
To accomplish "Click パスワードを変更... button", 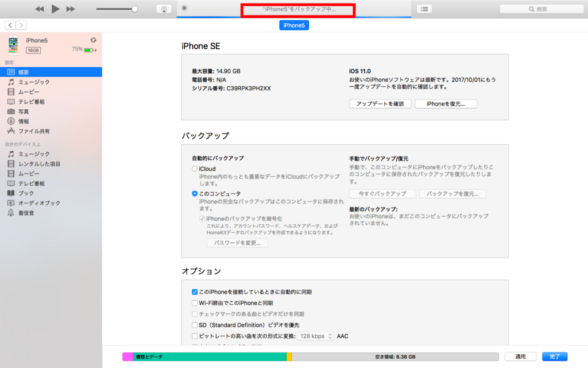I will (x=237, y=243).
